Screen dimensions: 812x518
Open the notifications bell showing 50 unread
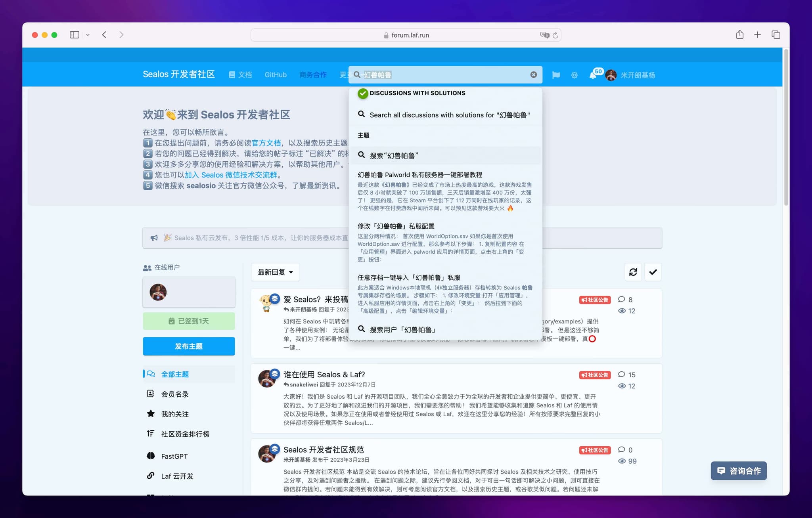coord(593,75)
